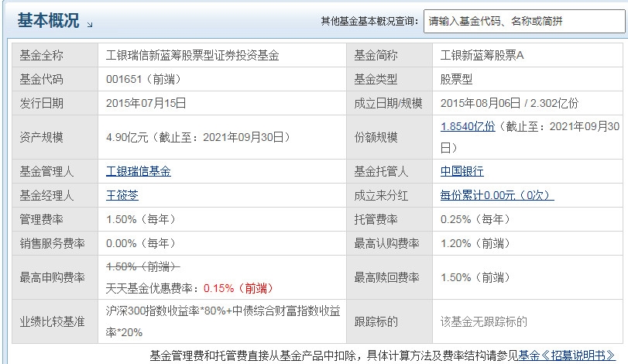Focus the fund code search input field
The image size is (628, 364).
pos(524,21)
